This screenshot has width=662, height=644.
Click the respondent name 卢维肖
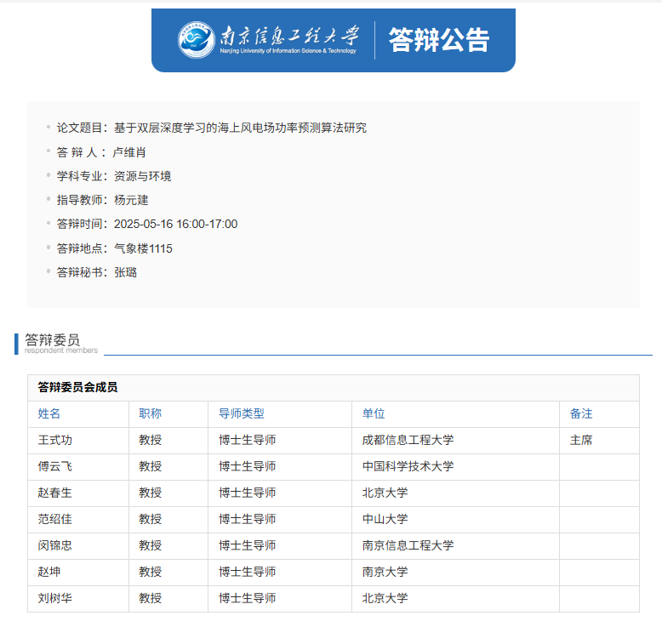click(129, 152)
